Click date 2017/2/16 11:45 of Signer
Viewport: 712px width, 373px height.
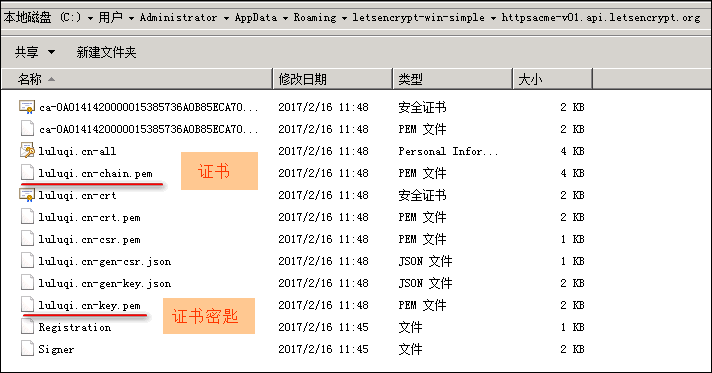click(x=323, y=349)
